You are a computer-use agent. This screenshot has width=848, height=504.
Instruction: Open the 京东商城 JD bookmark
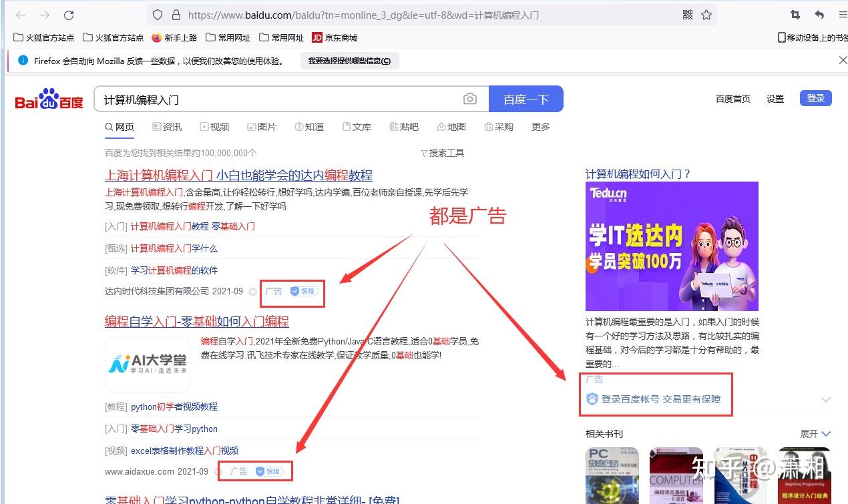point(335,37)
